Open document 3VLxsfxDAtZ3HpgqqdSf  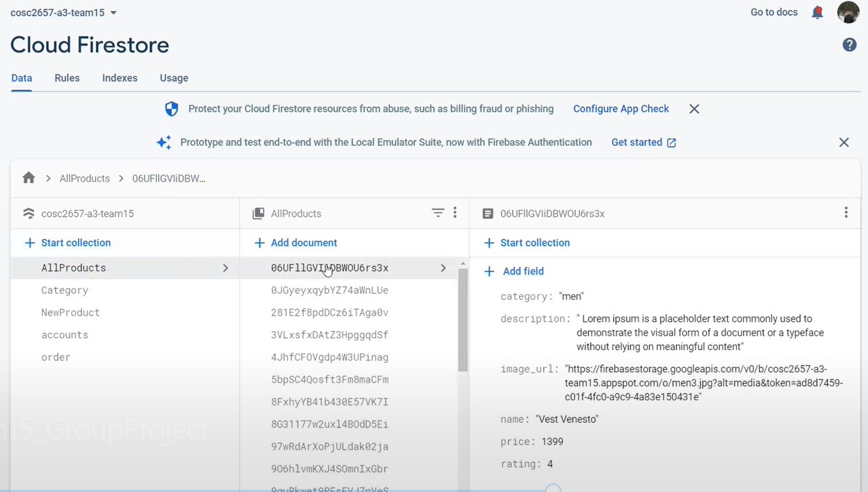coord(329,335)
